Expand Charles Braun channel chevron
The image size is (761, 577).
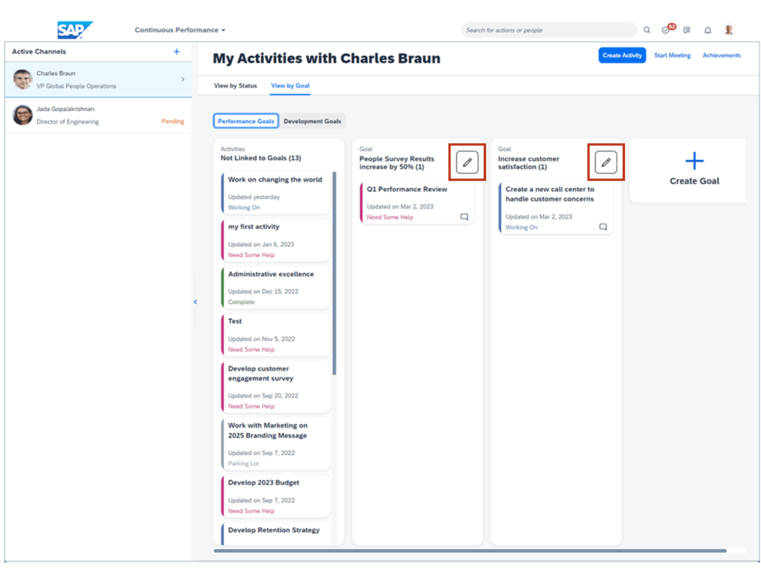[182, 79]
